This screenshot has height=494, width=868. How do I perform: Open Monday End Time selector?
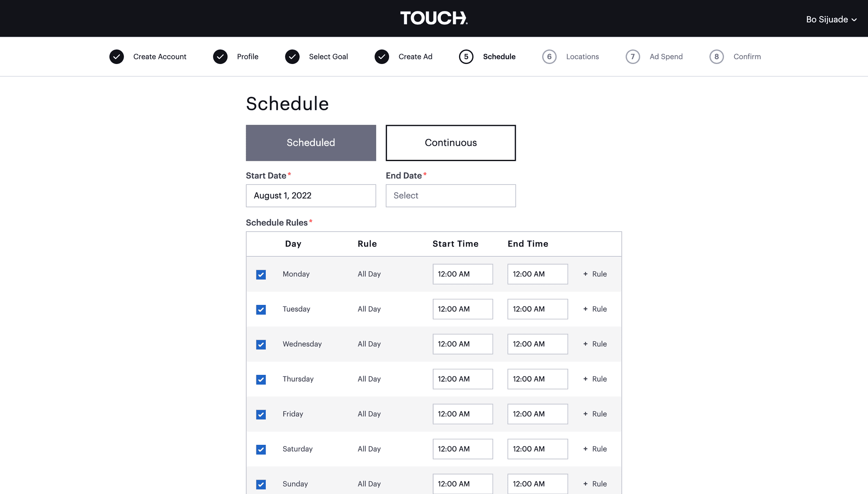pos(538,274)
